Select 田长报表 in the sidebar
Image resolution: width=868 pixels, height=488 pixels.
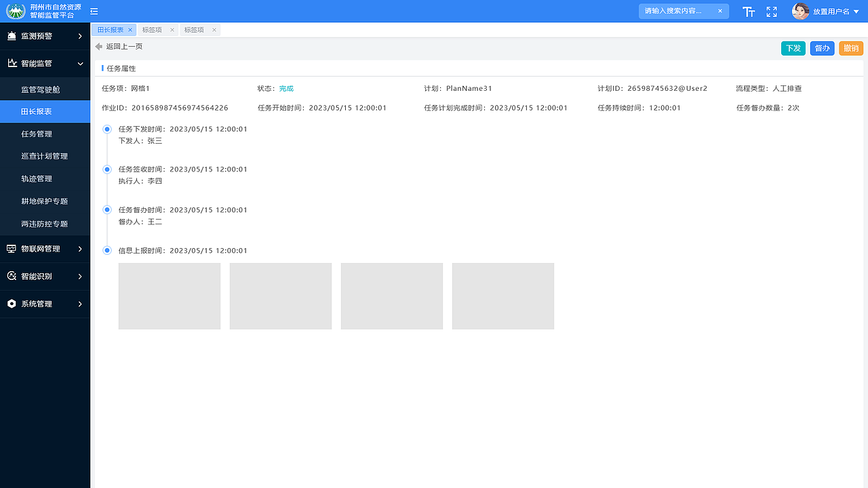click(45, 111)
